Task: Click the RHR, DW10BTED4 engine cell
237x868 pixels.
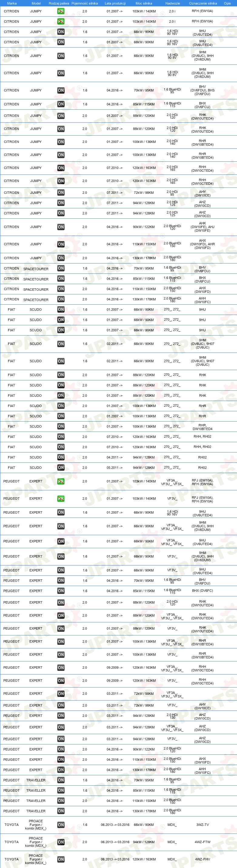Action: pos(202,427)
